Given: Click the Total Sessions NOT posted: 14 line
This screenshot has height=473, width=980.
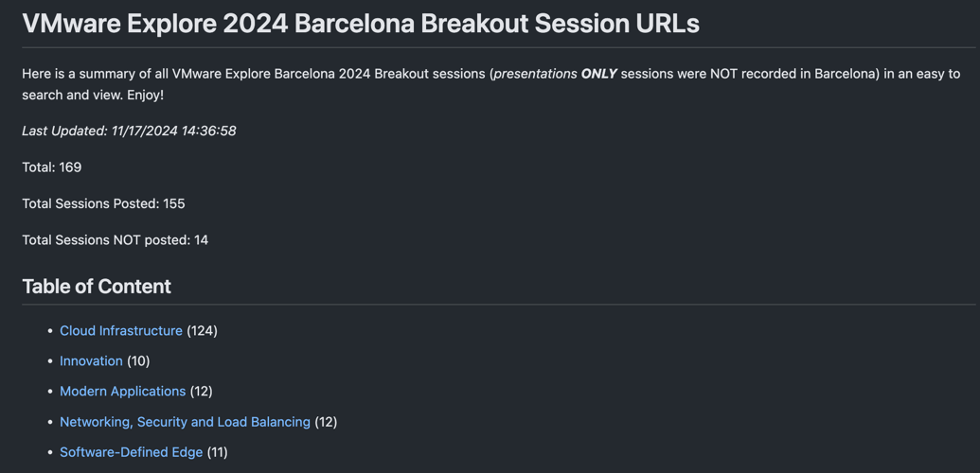Looking at the screenshot, I should click(115, 240).
